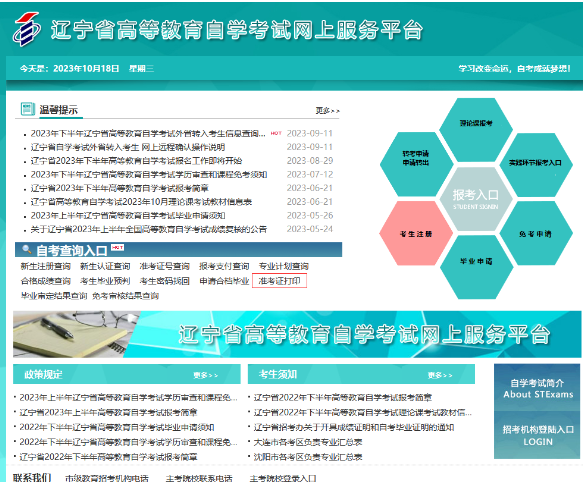Click the 自考查询入口 header bar
The height and width of the screenshot is (482, 583).
(x=178, y=250)
